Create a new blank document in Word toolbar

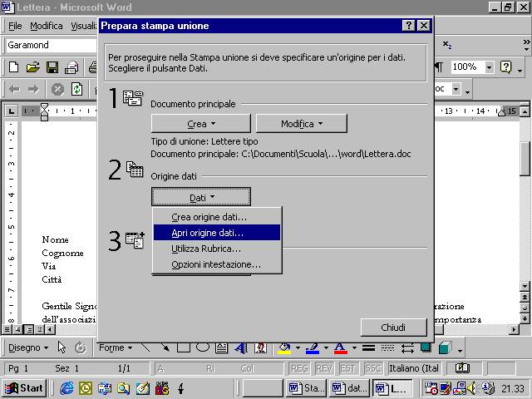14,66
